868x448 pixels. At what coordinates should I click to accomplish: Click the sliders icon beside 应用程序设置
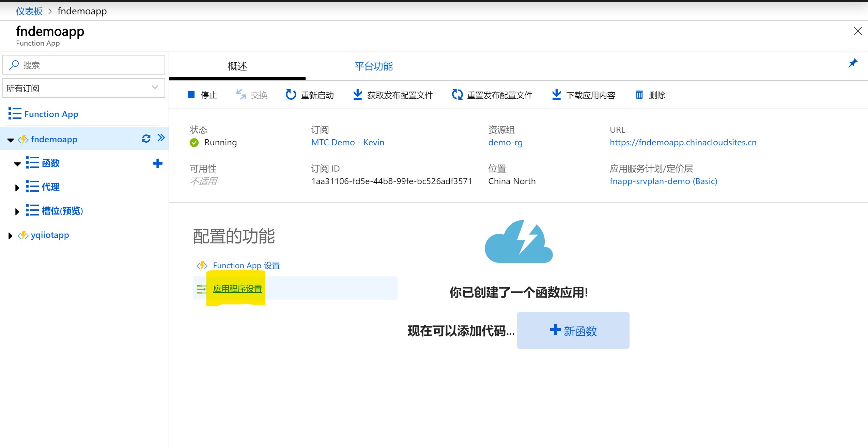pyautogui.click(x=201, y=289)
